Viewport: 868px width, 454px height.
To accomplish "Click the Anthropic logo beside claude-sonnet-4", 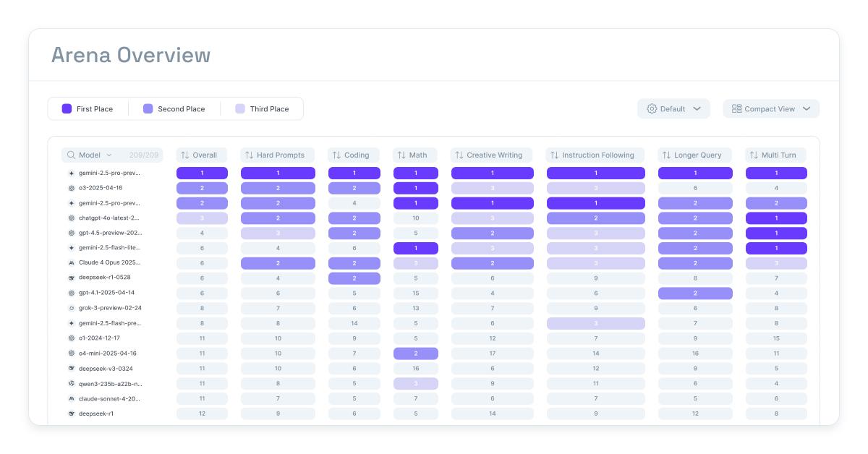I will [72, 398].
